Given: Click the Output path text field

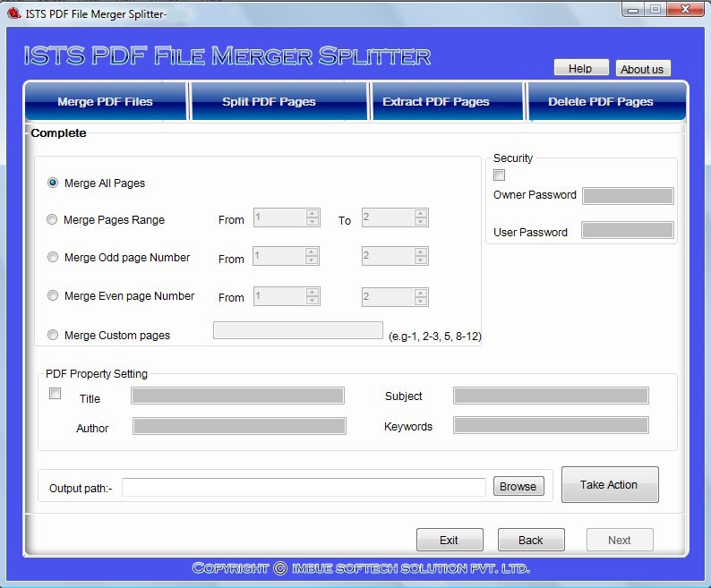Looking at the screenshot, I should click(304, 487).
